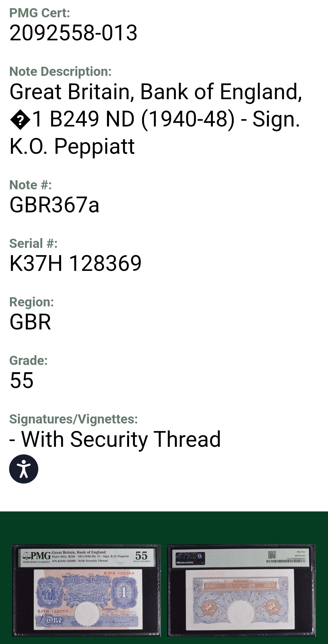The width and height of the screenshot is (328, 644).
Task: Click the Signatures/Vignettes label
Action: click(73, 419)
